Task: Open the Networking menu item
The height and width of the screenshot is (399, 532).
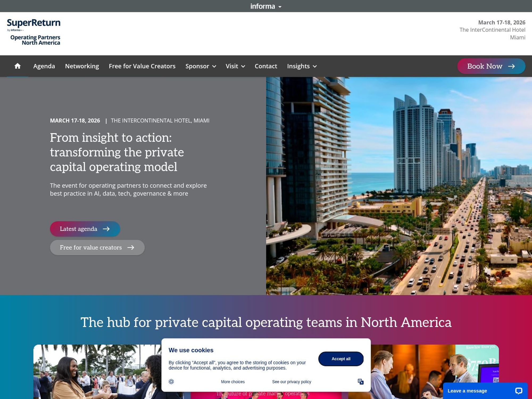Action: coord(82,66)
